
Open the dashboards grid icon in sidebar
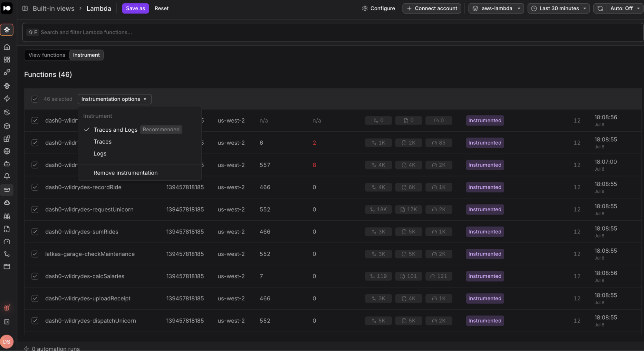point(7,60)
